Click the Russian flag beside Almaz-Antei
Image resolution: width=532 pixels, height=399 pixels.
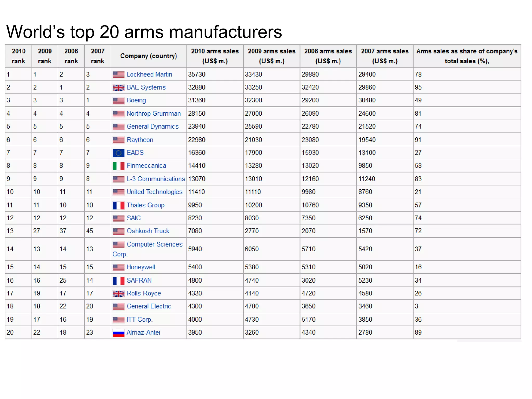tap(118, 333)
